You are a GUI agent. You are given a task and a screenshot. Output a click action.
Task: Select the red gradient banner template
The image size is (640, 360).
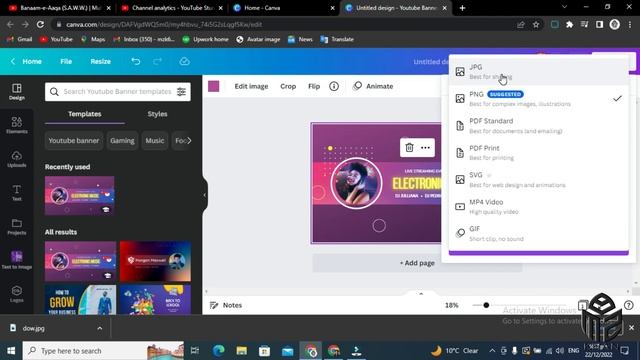pos(155,261)
